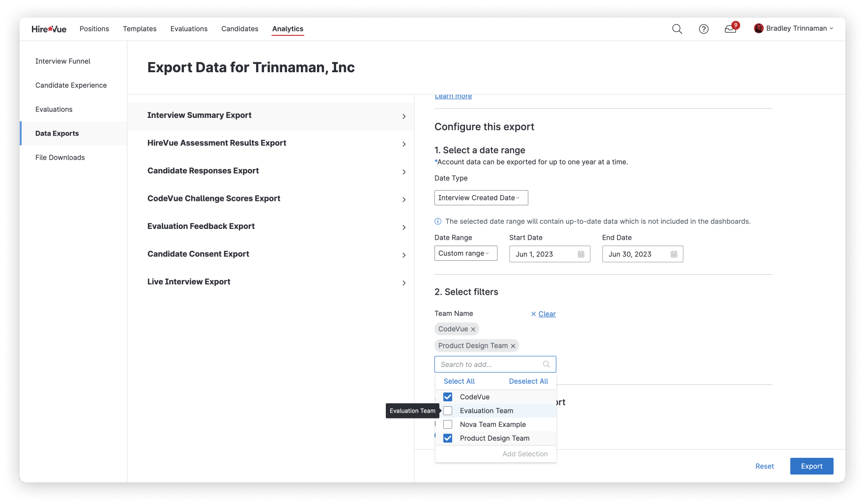Click the X icon next to Clear
This screenshot has width=865, height=504.
(534, 314)
